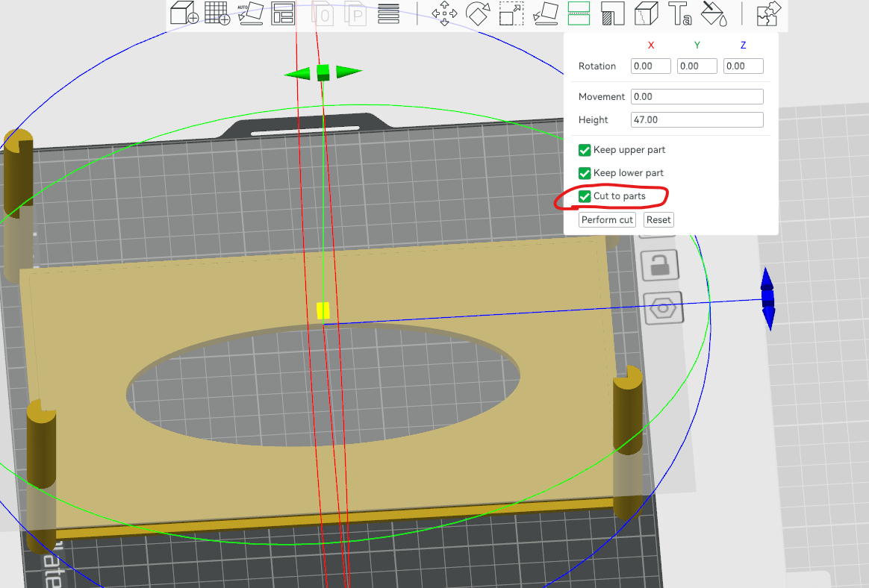The height and width of the screenshot is (588, 869).
Task: Lock the current build plate
Action: pos(660,266)
